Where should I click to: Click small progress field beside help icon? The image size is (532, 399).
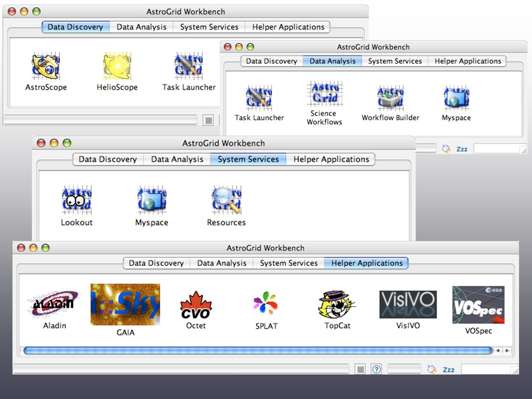click(404, 369)
